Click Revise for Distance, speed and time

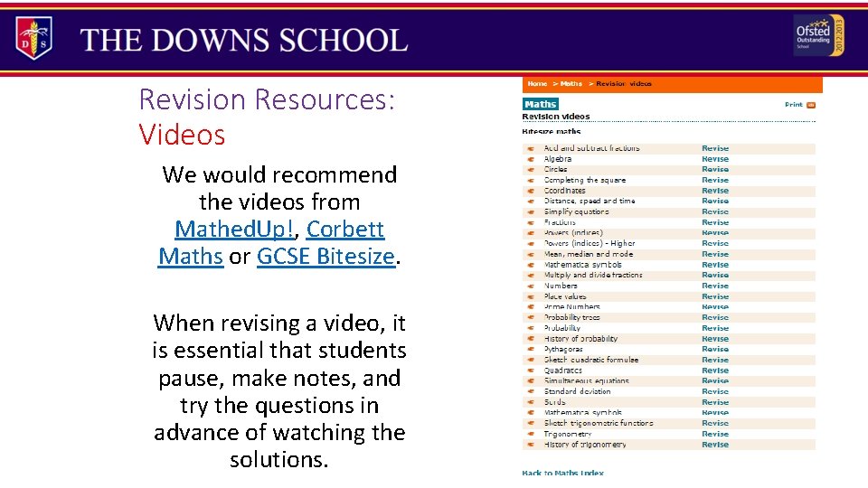pos(715,201)
